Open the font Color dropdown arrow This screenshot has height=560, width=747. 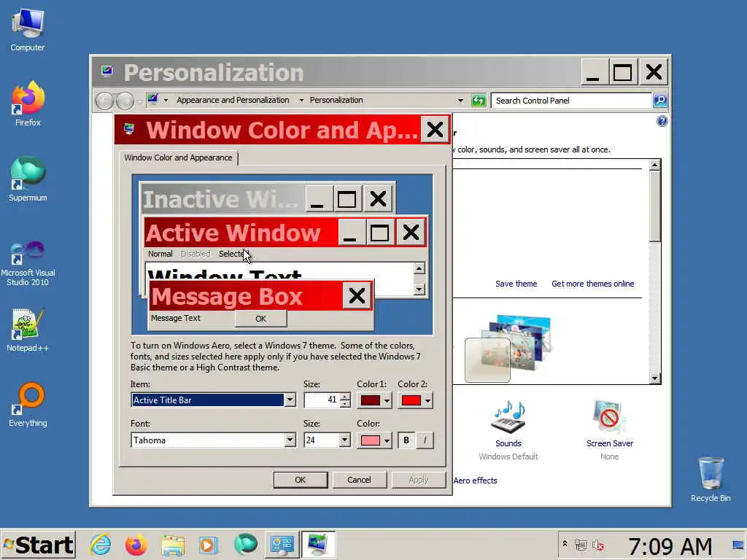tap(387, 440)
